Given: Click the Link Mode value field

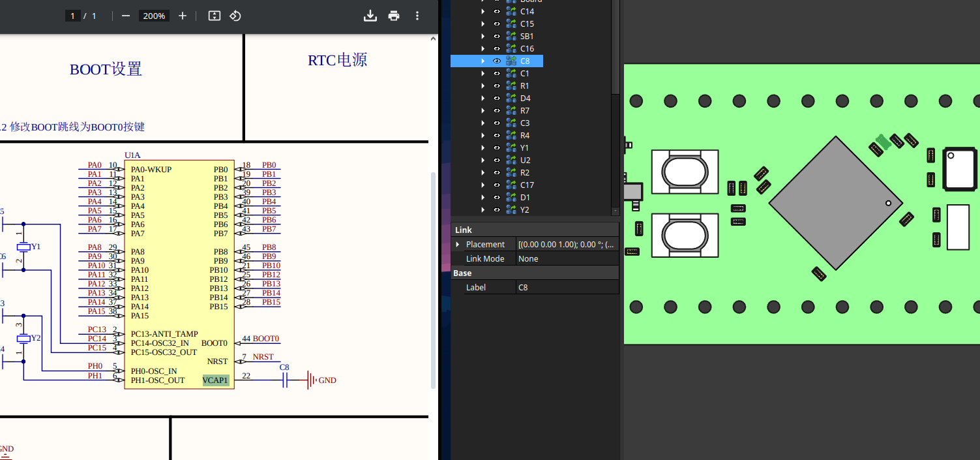Looking at the screenshot, I should 567,259.
